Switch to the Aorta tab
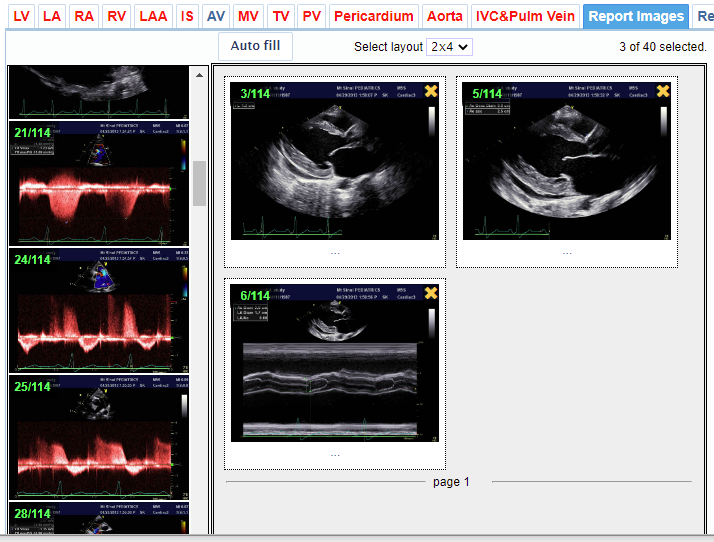 [444, 16]
